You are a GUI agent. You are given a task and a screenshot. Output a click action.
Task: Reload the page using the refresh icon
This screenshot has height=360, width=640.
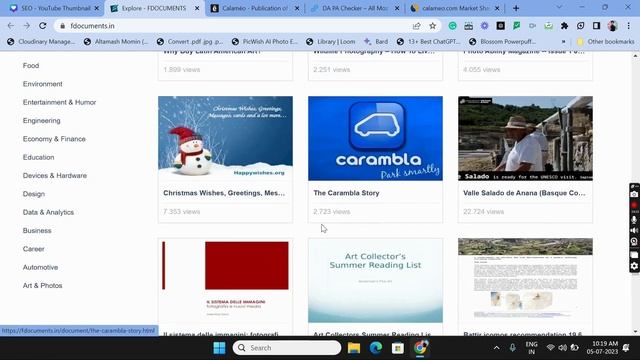coord(42,26)
